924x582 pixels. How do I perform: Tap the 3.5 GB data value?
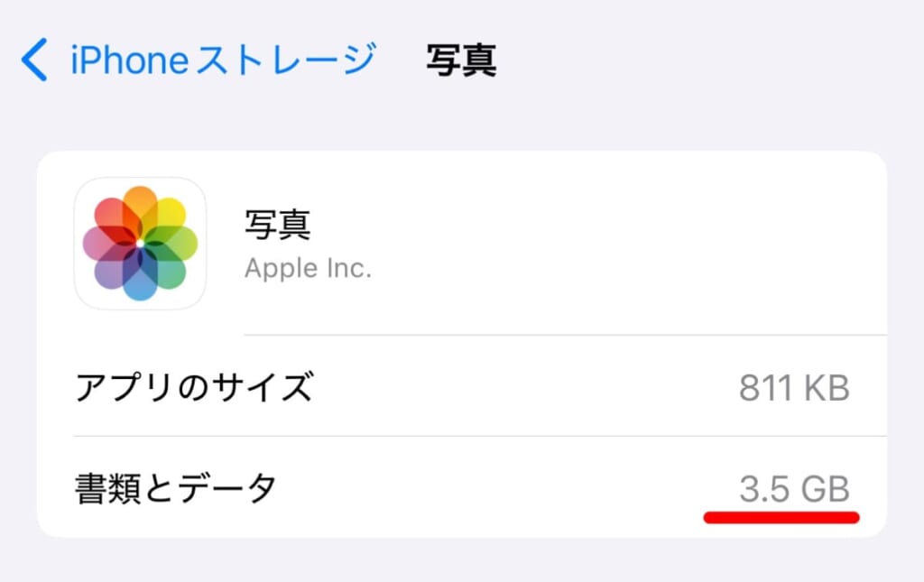(x=794, y=489)
